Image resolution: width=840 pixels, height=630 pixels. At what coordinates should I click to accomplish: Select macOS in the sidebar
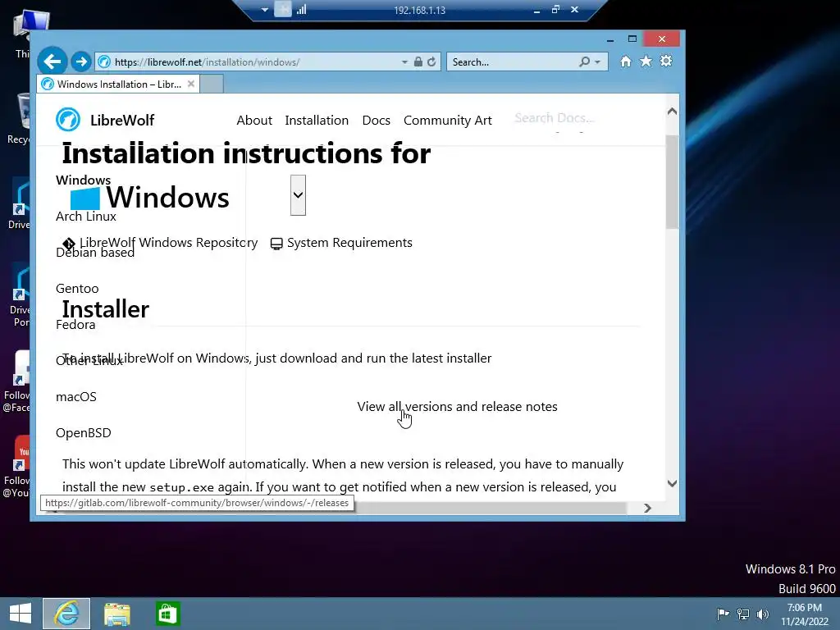(76, 396)
